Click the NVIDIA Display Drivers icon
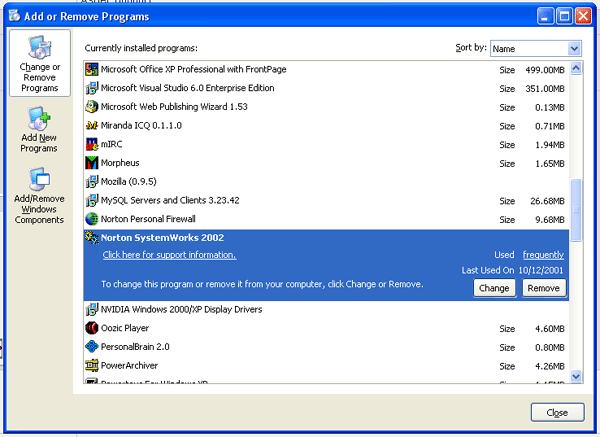The height and width of the screenshot is (437, 600). tap(91, 310)
